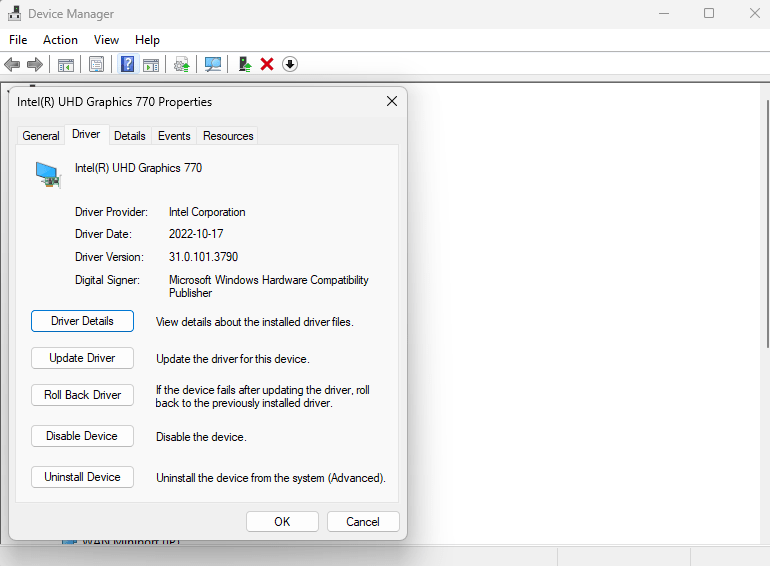Click the 'Disable the device.' description text
The image size is (770, 566).
(x=201, y=437)
